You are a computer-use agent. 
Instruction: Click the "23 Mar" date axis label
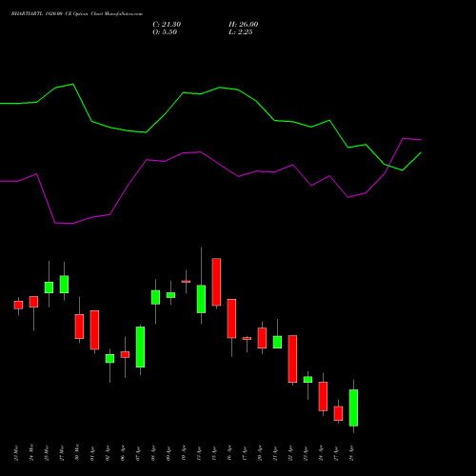pyautogui.click(x=16, y=453)
